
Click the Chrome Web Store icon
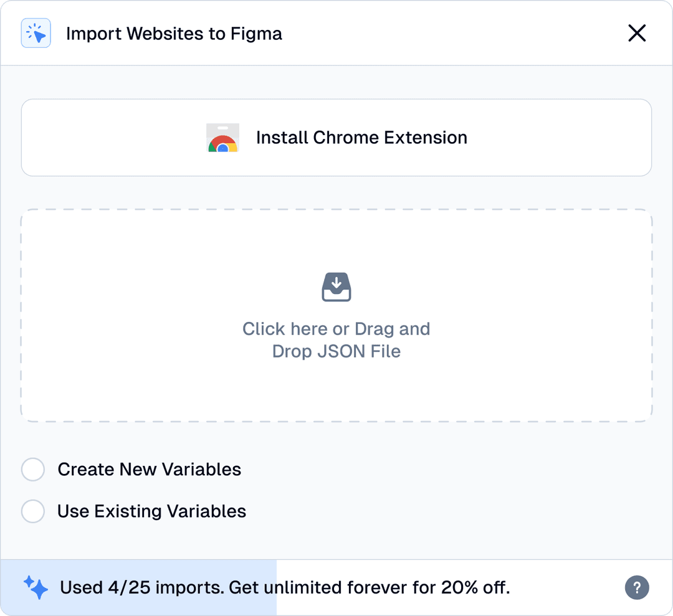click(x=222, y=138)
